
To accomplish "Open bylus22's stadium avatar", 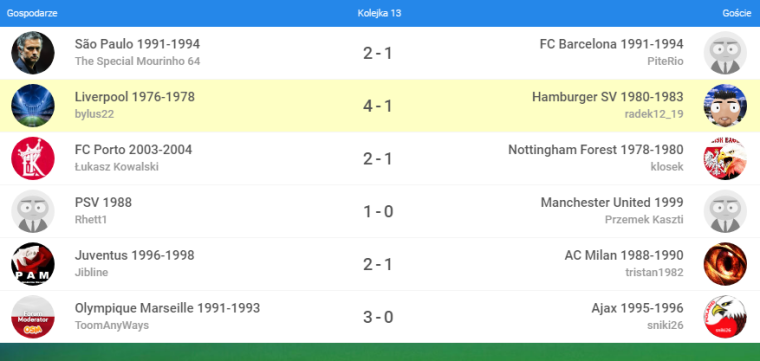I will click(33, 106).
